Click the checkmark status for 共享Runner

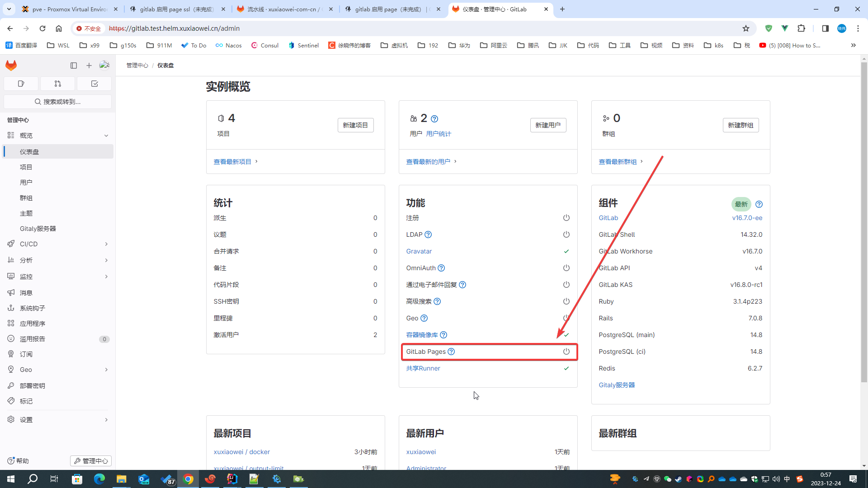tap(566, 368)
